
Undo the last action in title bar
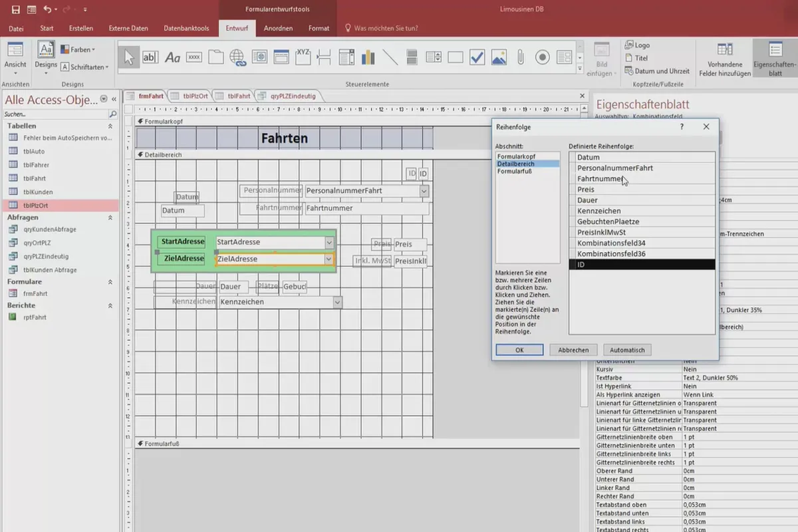pos(47,9)
